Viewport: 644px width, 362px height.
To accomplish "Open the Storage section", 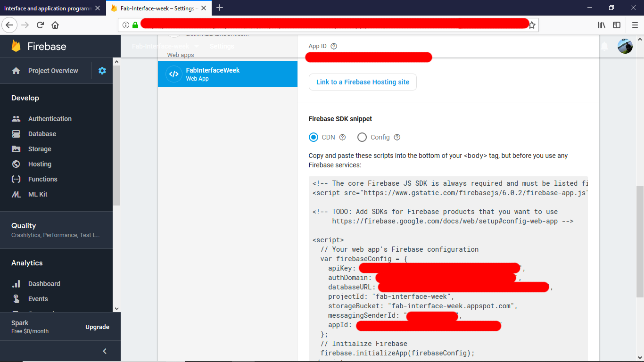I will click(x=40, y=149).
